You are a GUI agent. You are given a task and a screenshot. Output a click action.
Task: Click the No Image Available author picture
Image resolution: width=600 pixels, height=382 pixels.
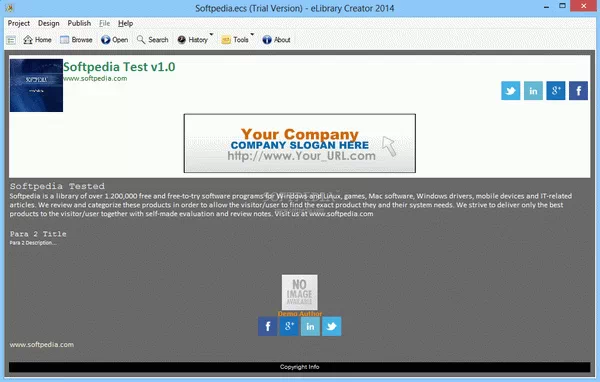(300, 292)
